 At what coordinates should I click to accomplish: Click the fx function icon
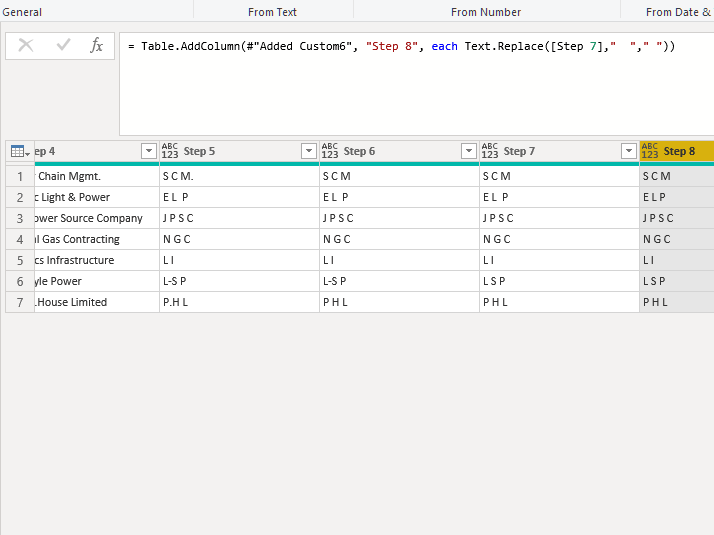[x=97, y=46]
